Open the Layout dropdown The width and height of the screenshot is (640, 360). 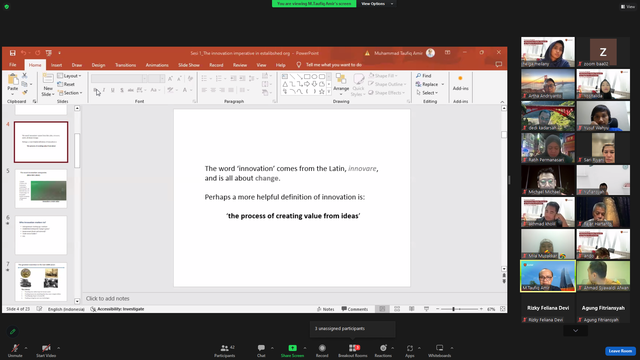point(69,76)
